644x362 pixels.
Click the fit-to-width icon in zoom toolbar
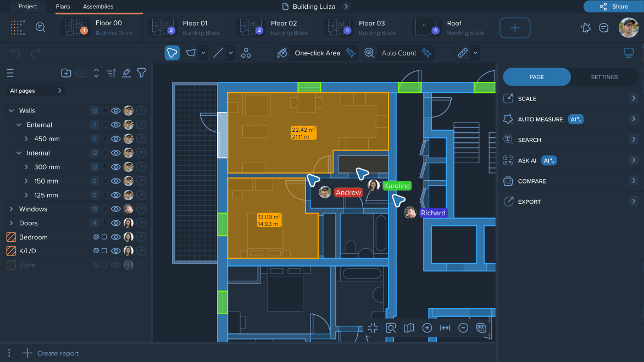point(445,328)
